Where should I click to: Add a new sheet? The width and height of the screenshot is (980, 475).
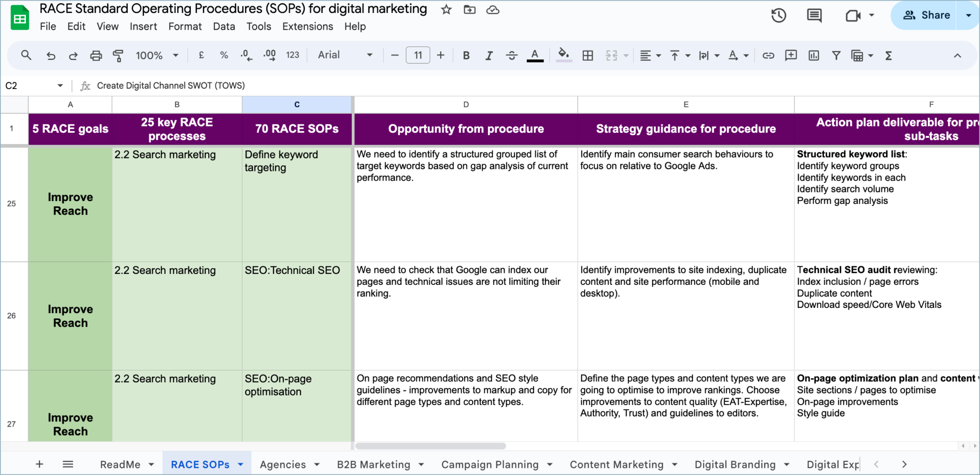(39, 464)
